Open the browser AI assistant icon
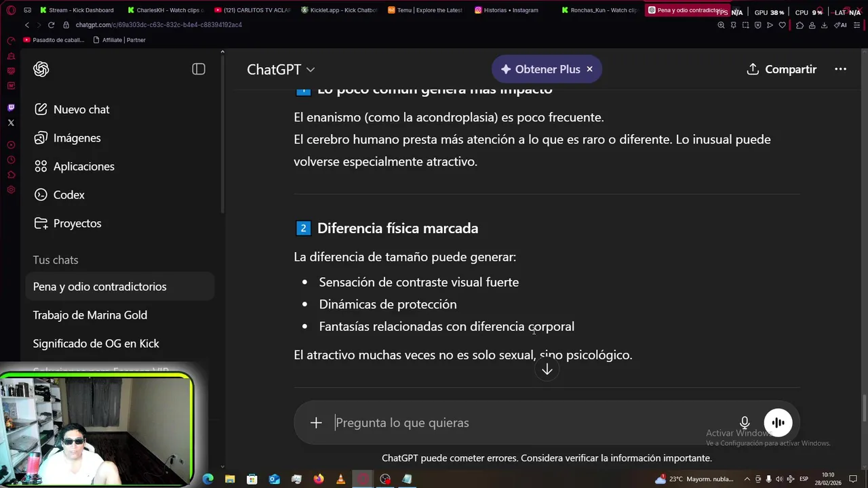 click(840, 25)
